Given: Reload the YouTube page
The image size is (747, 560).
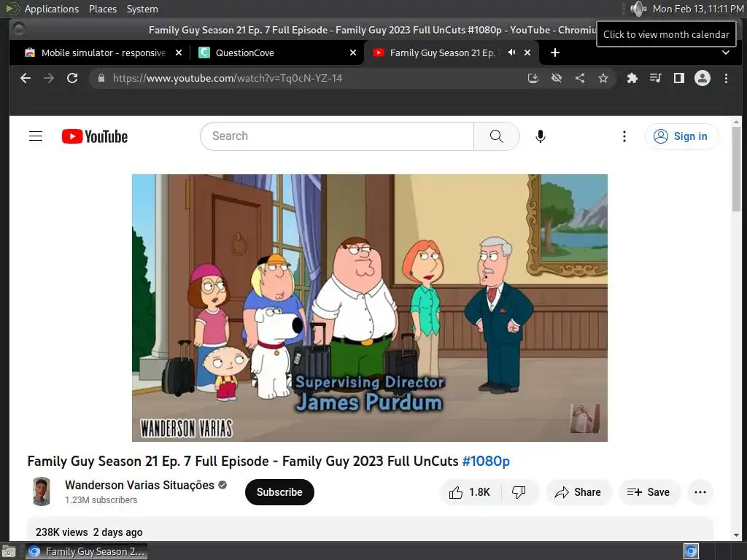Looking at the screenshot, I should 72,78.
